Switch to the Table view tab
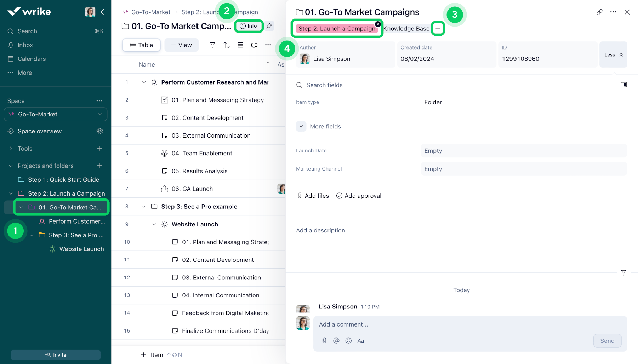 141,45
